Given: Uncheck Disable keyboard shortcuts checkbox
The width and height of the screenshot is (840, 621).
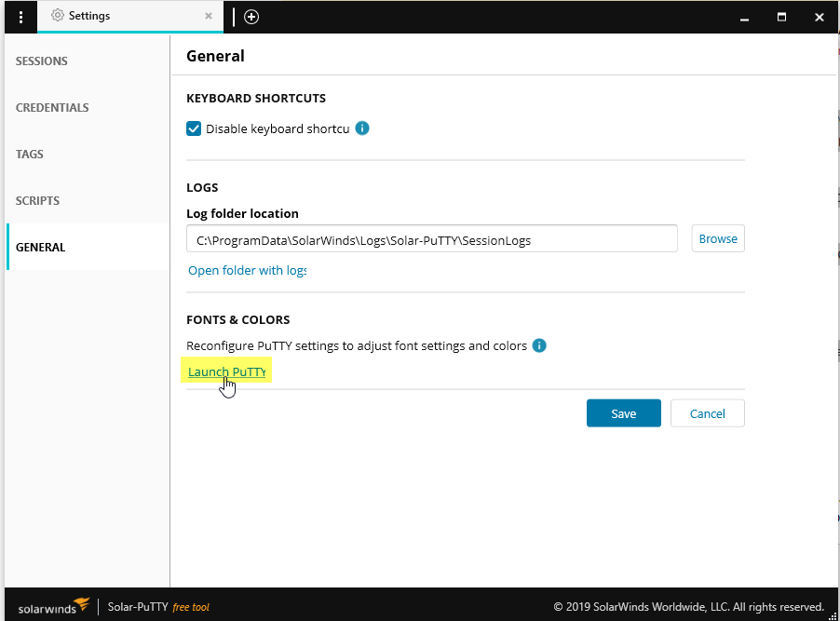Looking at the screenshot, I should pos(194,128).
